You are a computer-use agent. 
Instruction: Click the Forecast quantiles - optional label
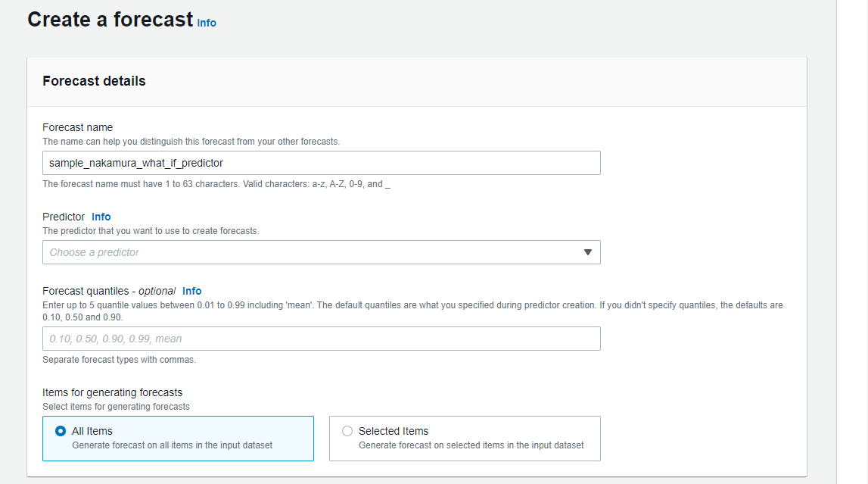[109, 291]
